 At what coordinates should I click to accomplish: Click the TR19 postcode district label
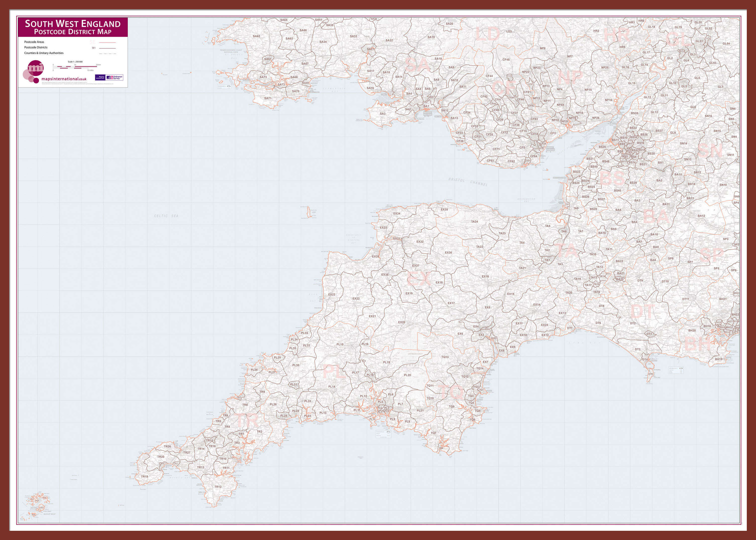[144, 477]
